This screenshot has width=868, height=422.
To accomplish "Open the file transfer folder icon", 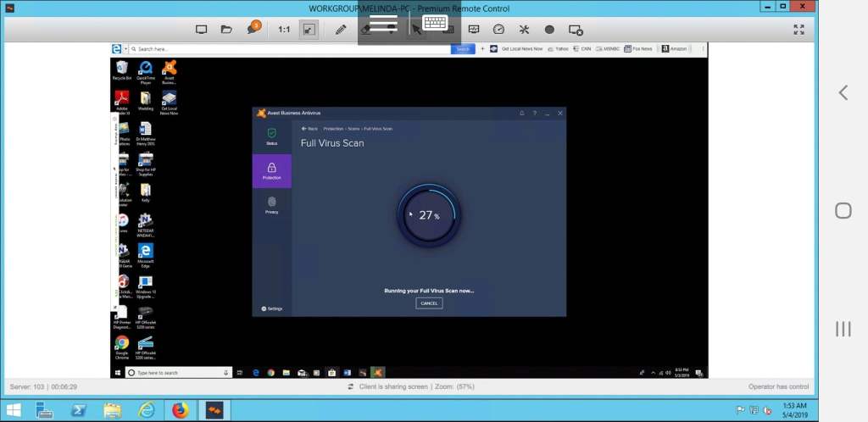I will coord(226,30).
